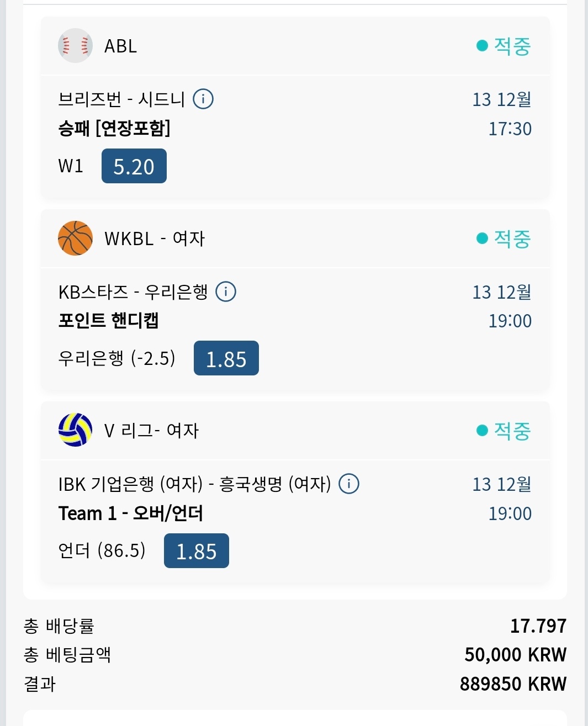Click the teal 적중 status dot for ABL
Image resolution: width=588 pixels, height=726 pixels.
(482, 46)
